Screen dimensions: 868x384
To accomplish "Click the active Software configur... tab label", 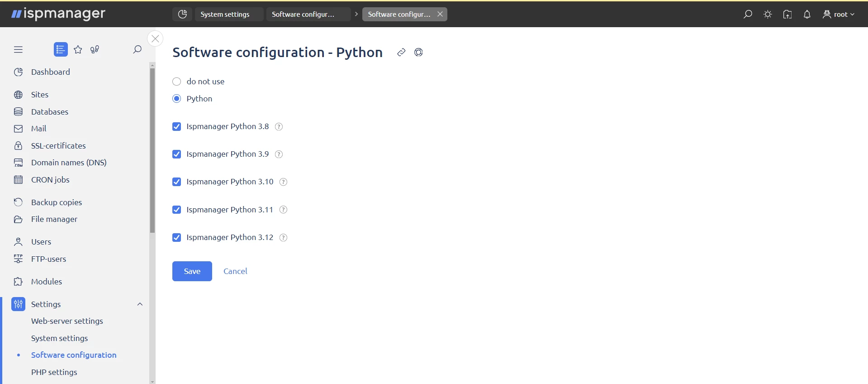I will coord(399,14).
